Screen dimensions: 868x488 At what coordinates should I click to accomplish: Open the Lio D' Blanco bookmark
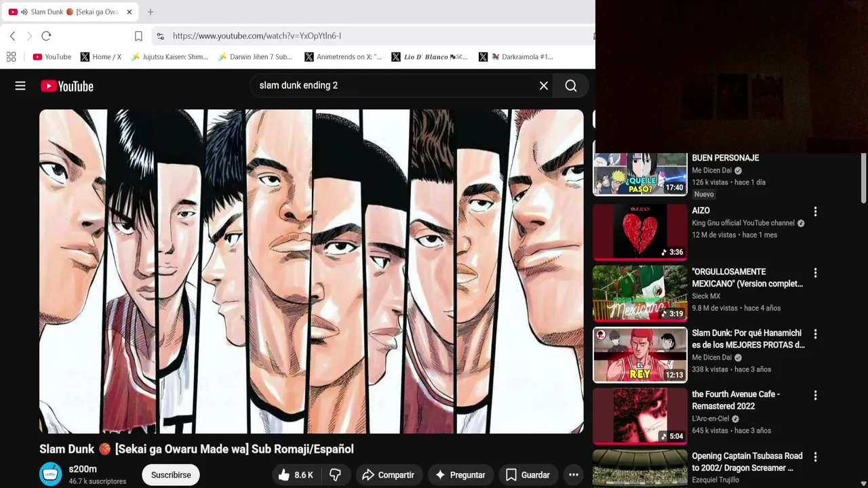pos(430,57)
